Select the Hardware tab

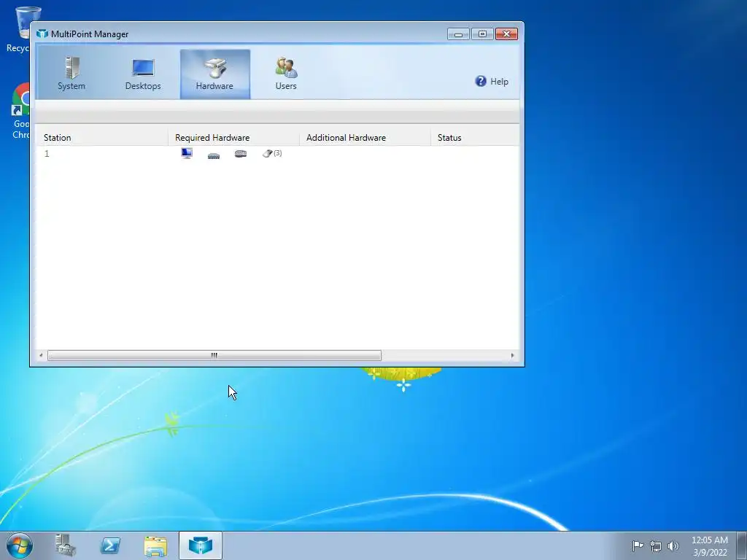[215, 74]
